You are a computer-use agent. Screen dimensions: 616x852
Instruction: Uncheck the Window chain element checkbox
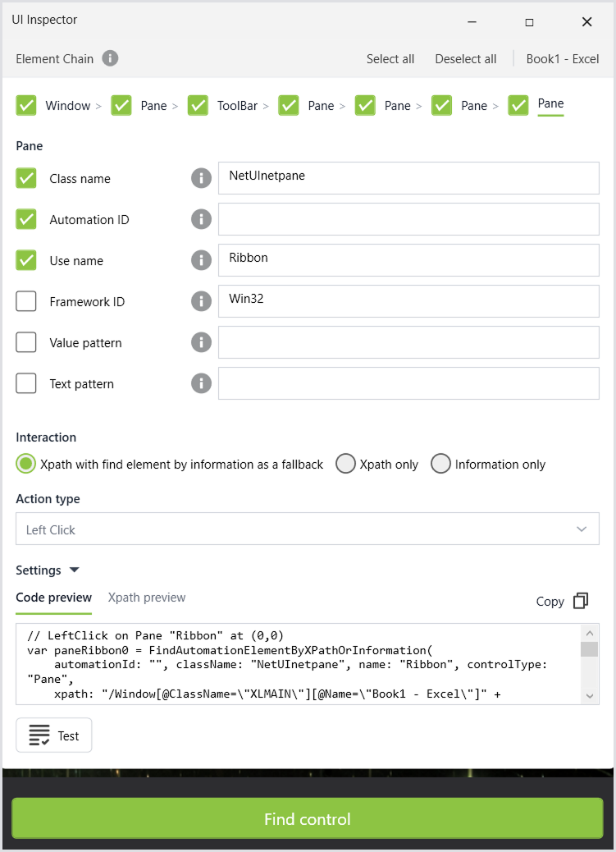(x=26, y=105)
